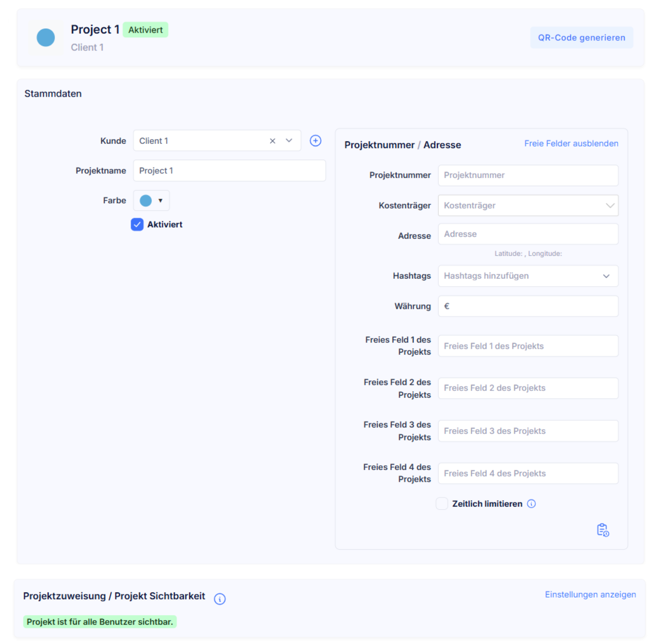653x644 pixels.
Task: Click the green Aktiviert status badge
Action: [145, 30]
